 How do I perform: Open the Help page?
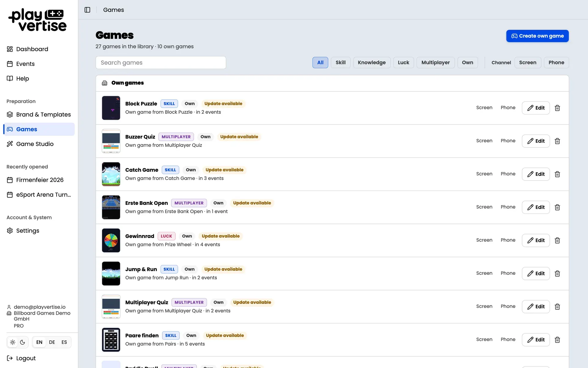pyautogui.click(x=39, y=79)
